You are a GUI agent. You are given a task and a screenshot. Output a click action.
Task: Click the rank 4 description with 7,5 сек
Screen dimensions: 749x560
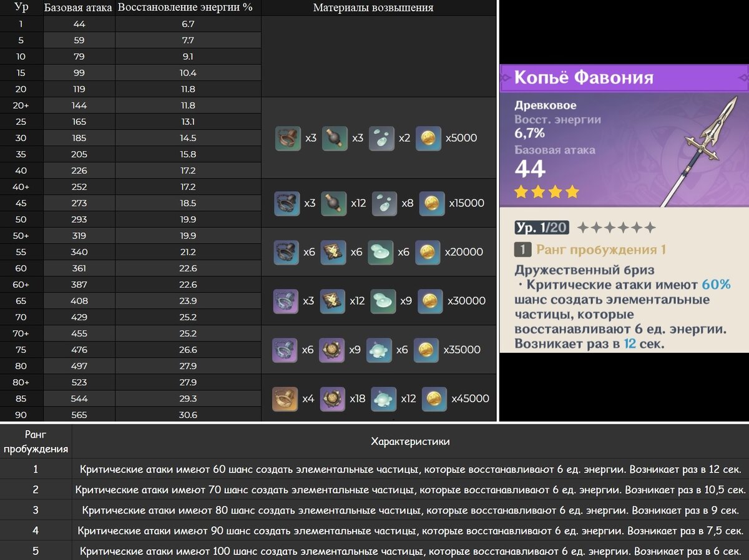tap(410, 531)
